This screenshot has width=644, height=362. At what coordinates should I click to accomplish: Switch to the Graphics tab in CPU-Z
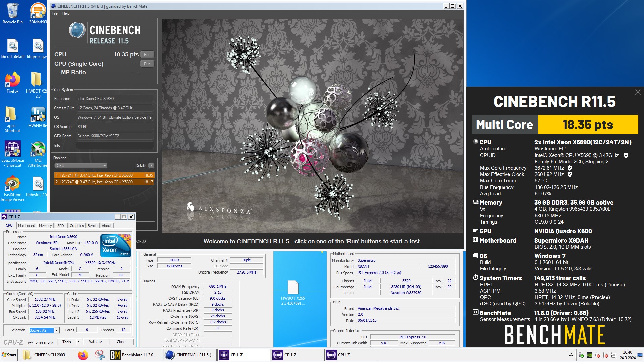pyautogui.click(x=76, y=226)
